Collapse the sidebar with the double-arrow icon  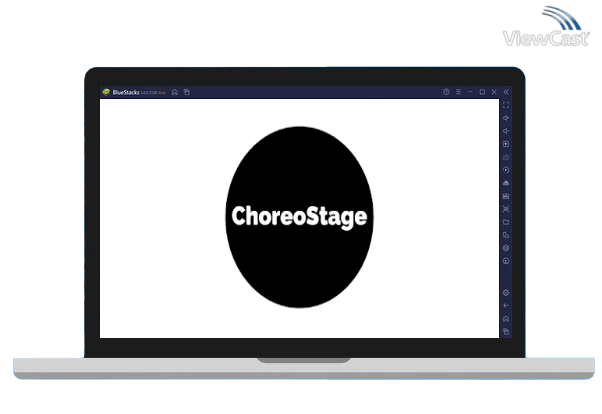click(x=506, y=92)
